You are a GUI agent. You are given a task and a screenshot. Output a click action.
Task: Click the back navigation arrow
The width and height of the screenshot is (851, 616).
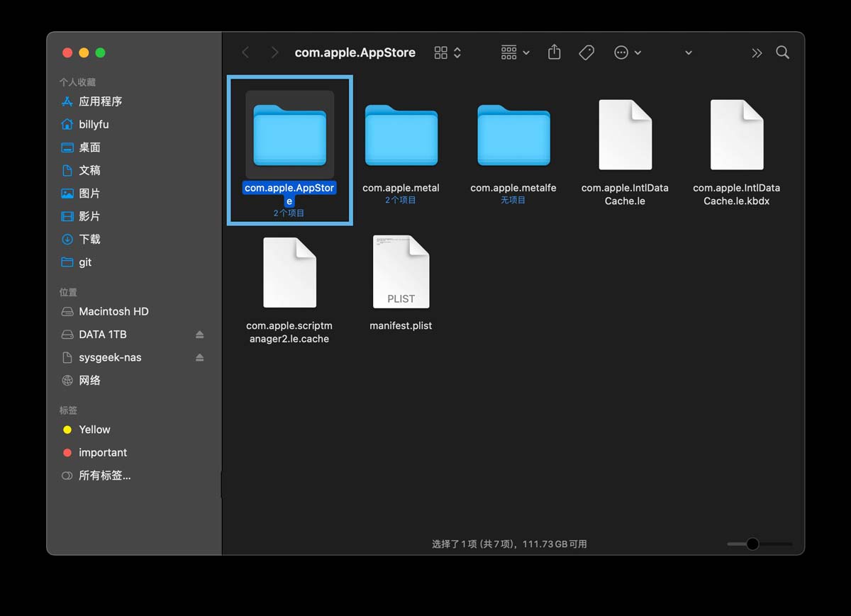click(245, 52)
